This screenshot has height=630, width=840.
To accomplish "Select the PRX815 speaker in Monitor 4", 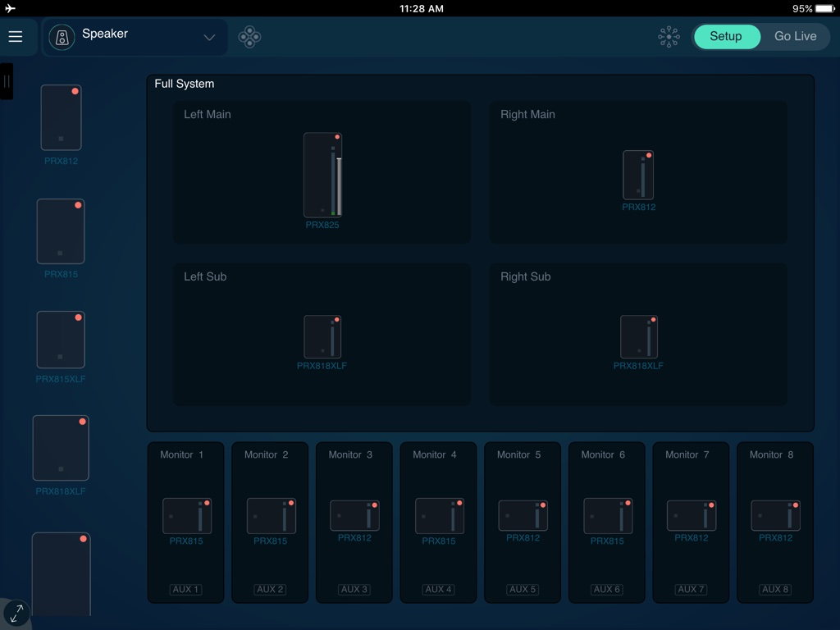I will click(x=440, y=516).
